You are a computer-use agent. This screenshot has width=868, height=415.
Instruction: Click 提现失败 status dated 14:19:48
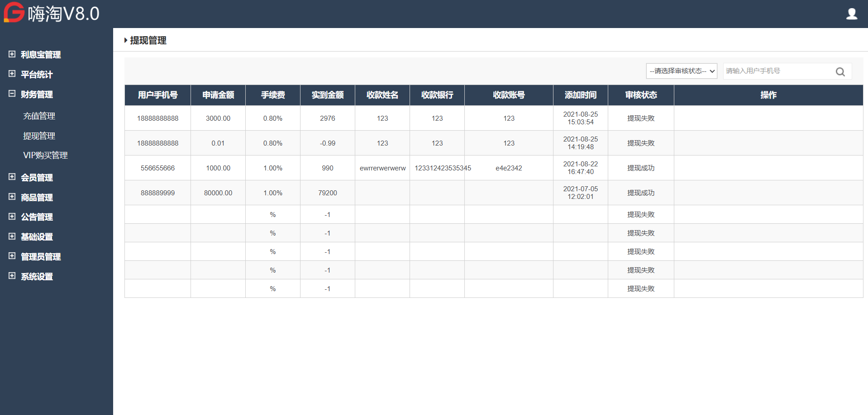[x=641, y=143]
